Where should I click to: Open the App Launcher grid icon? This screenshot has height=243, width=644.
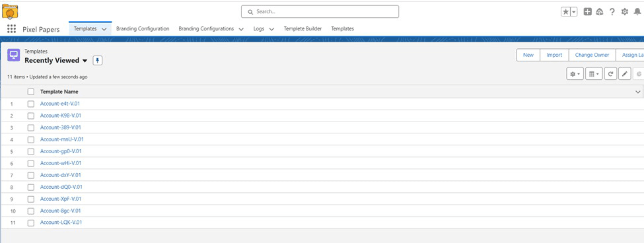(11, 29)
